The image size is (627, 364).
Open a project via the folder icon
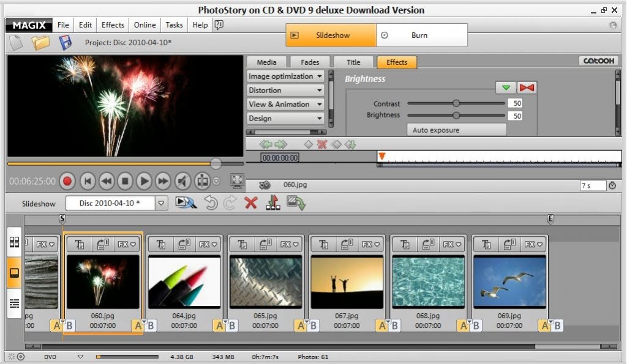point(40,43)
